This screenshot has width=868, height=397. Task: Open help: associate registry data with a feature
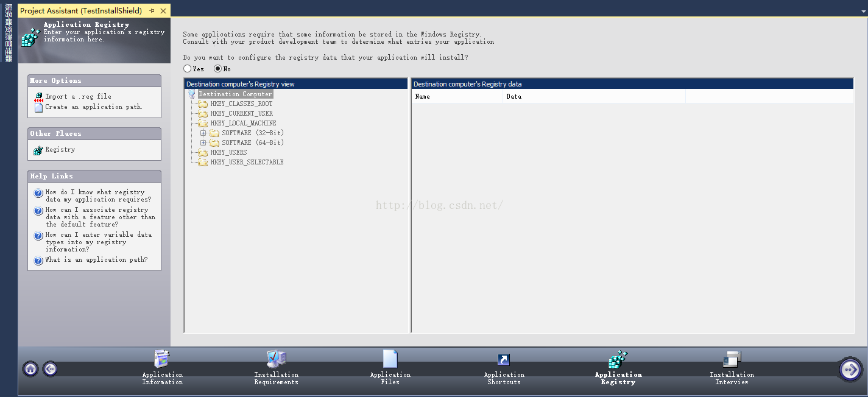101,217
